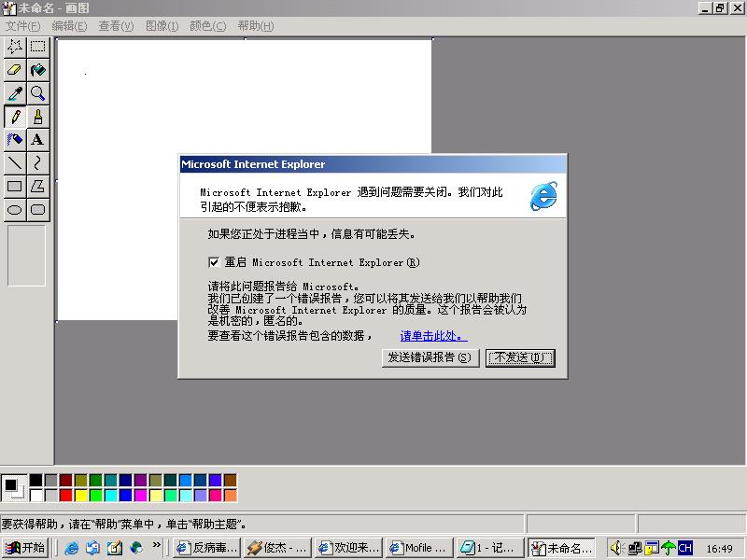Choose the dark red swatch in top row
The height and width of the screenshot is (560, 747).
(x=65, y=480)
